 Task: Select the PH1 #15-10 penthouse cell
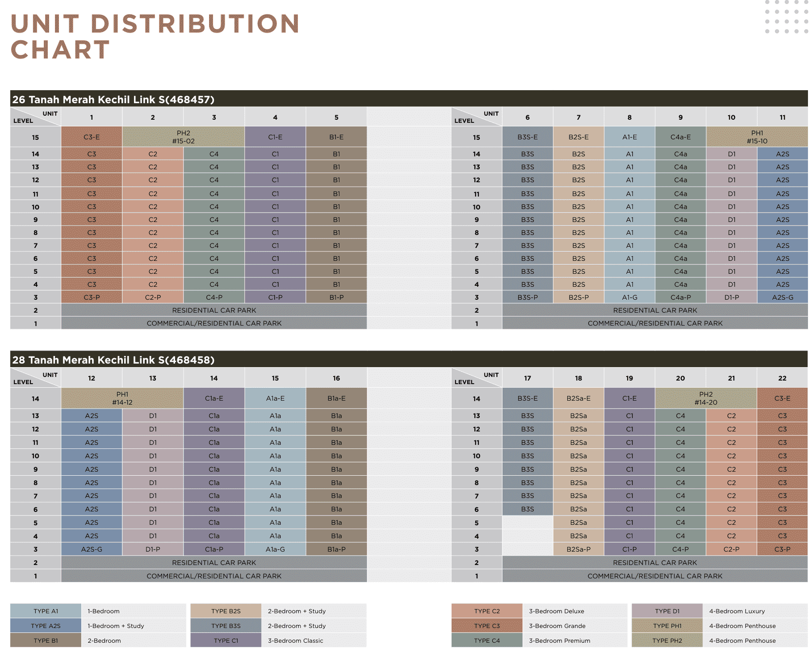coord(757,137)
